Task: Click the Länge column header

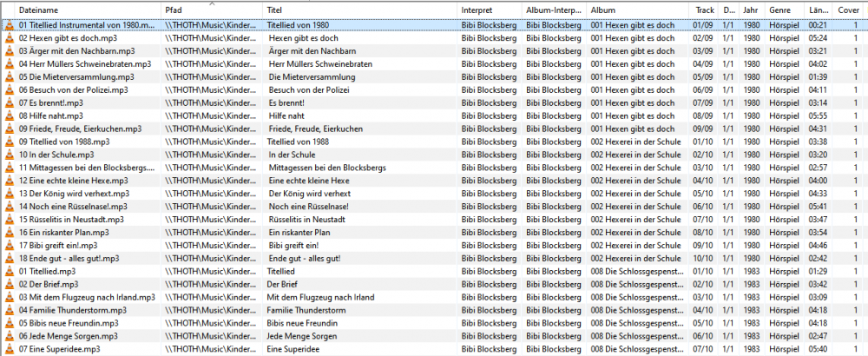Action: tap(819, 10)
